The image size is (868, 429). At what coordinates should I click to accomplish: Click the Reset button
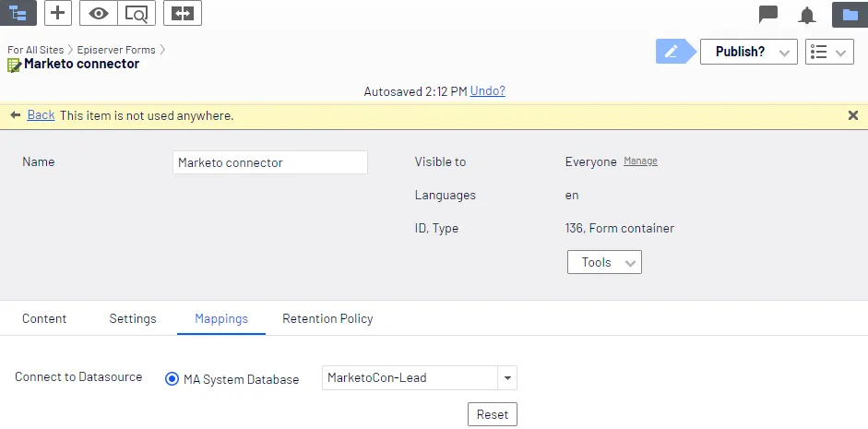493,414
